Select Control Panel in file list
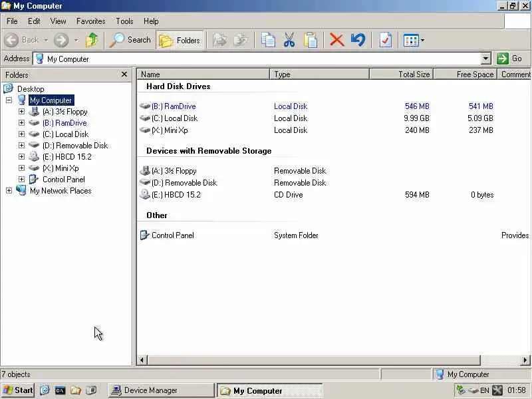The height and width of the screenshot is (399, 532). pyautogui.click(x=172, y=235)
